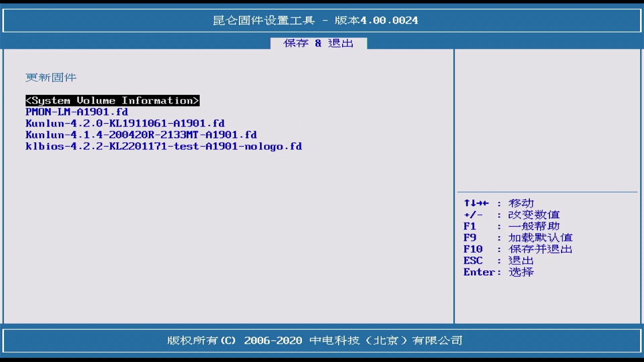The width and height of the screenshot is (644, 362).
Task: Select PMON-LM-A1901.fd firmware file
Action: (77, 112)
